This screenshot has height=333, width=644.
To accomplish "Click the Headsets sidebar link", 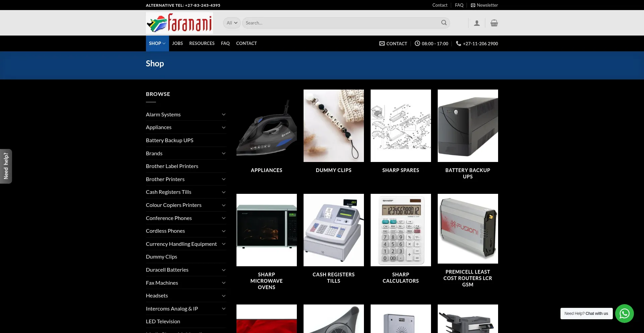I will pos(157,296).
